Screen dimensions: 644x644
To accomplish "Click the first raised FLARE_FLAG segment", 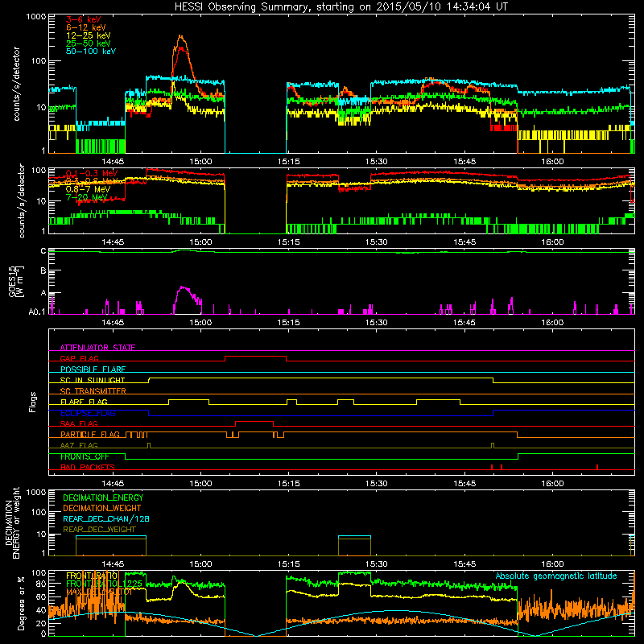I will tap(189, 399).
